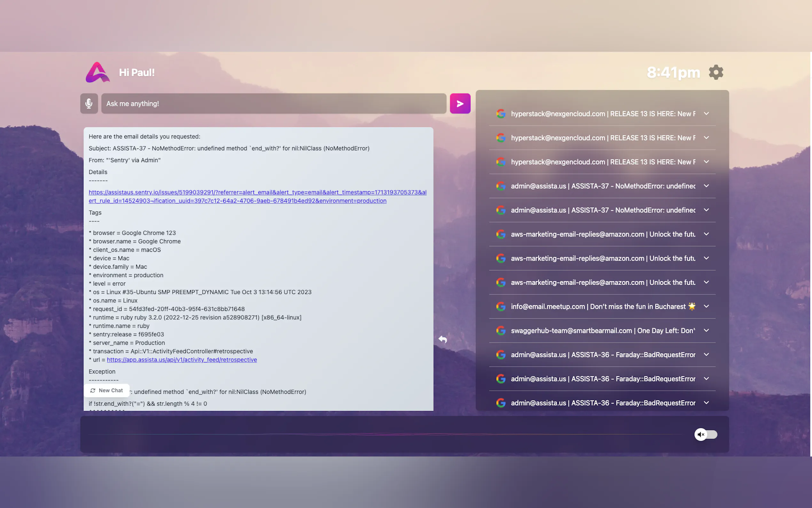812x508 pixels.
Task: Select first ASSISTA-37 NoMethodError email item
Action: [603, 186]
